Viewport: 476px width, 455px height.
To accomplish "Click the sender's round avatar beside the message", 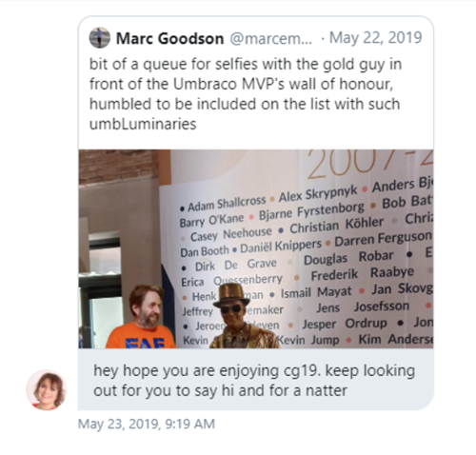I will pyautogui.click(x=47, y=389).
